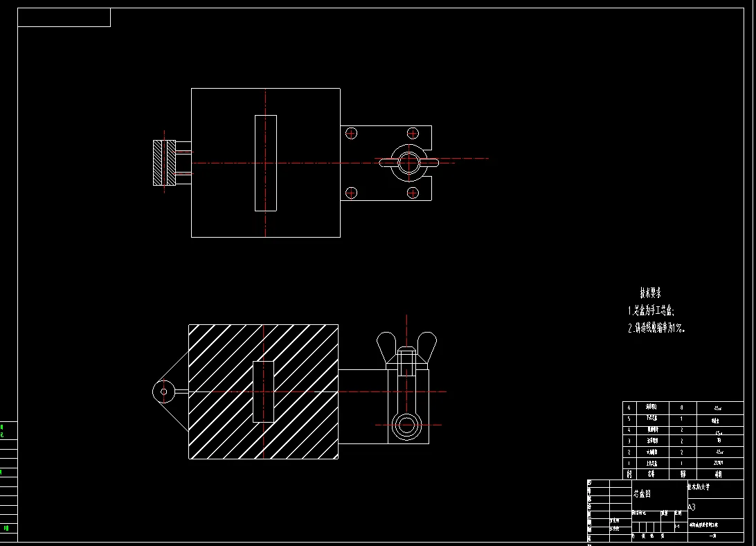Viewport: 756px width, 546px height.
Task: Click item number 6 in parts list
Action: (629, 407)
